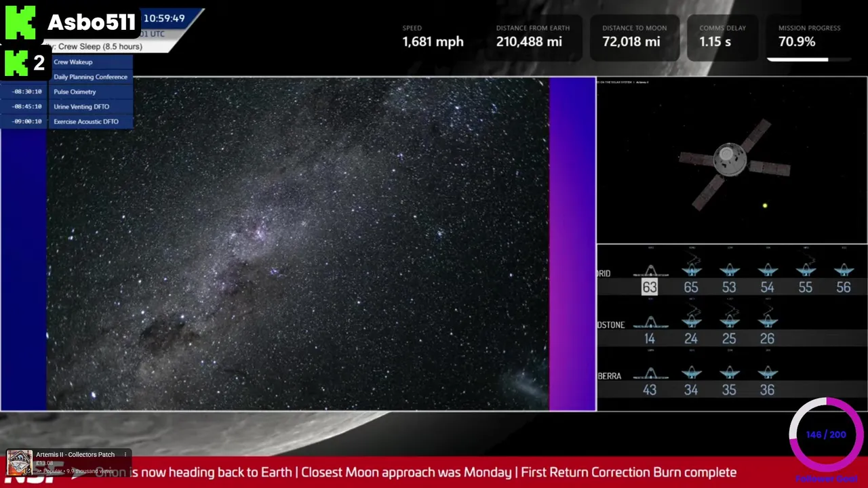Click the 10:59:49 mission clock
Screen dimensions: 868x488
164,18
